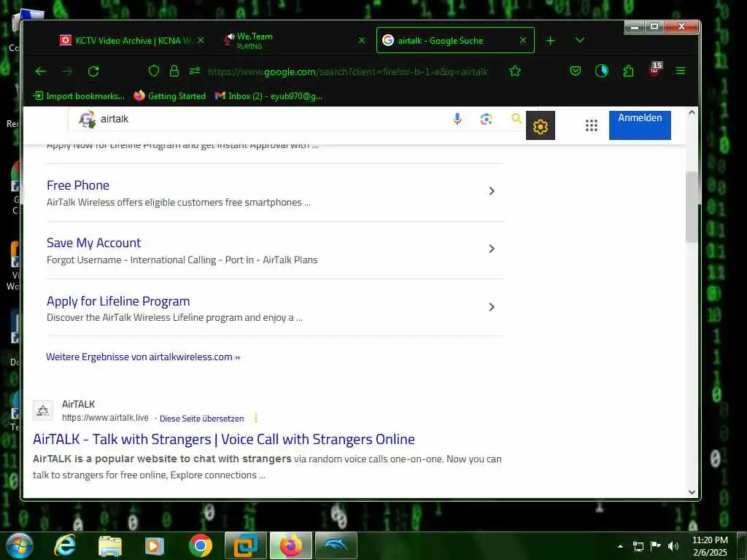Open Gmail Inbox (2) bookmark
This screenshot has height=560, width=747.
coord(268,96)
